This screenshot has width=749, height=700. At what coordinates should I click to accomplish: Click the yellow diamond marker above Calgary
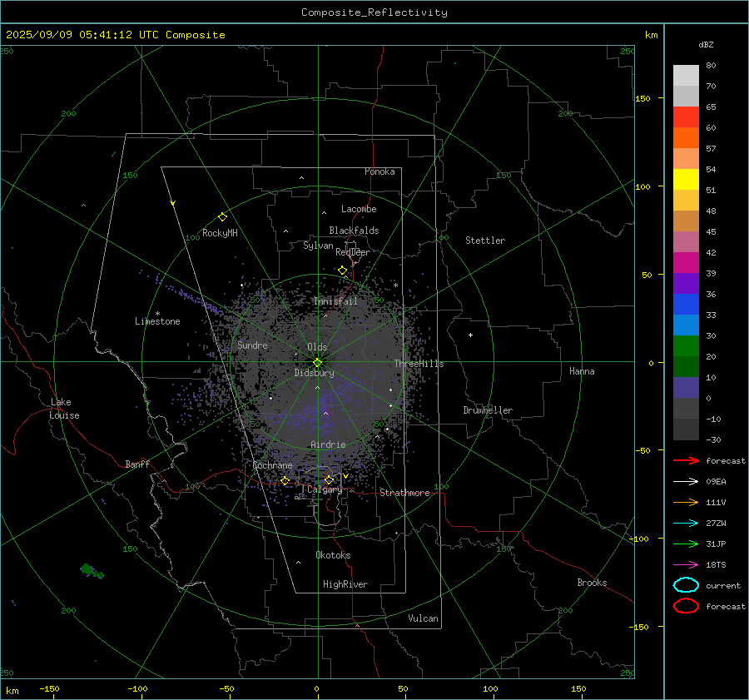(329, 479)
